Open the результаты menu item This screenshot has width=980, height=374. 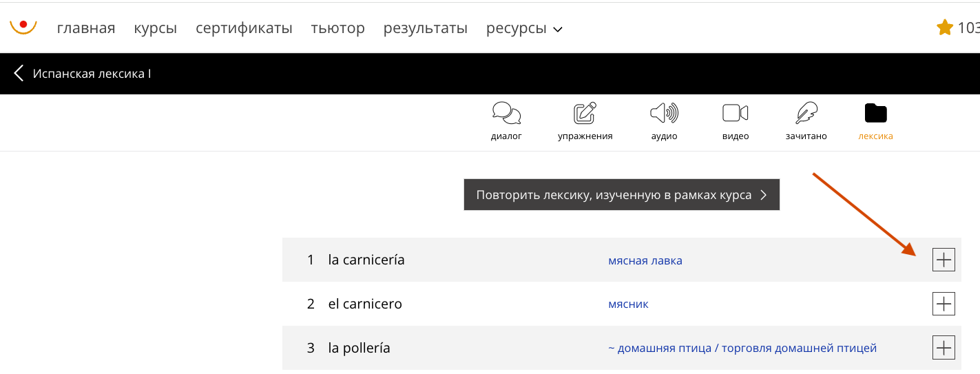[426, 28]
